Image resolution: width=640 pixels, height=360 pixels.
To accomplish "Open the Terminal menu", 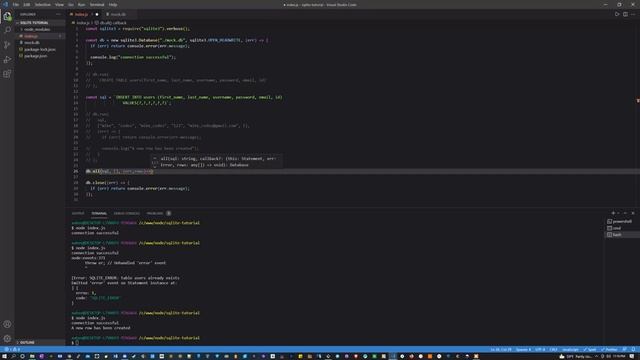I will tap(97, 5).
